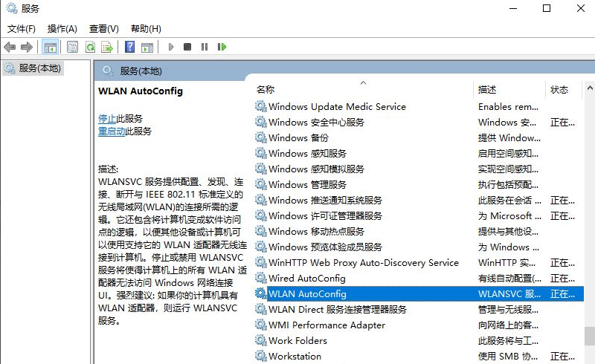Viewport: 595px width, 364px height.
Task: Select Windows 管理服务 row
Action: [419, 185]
